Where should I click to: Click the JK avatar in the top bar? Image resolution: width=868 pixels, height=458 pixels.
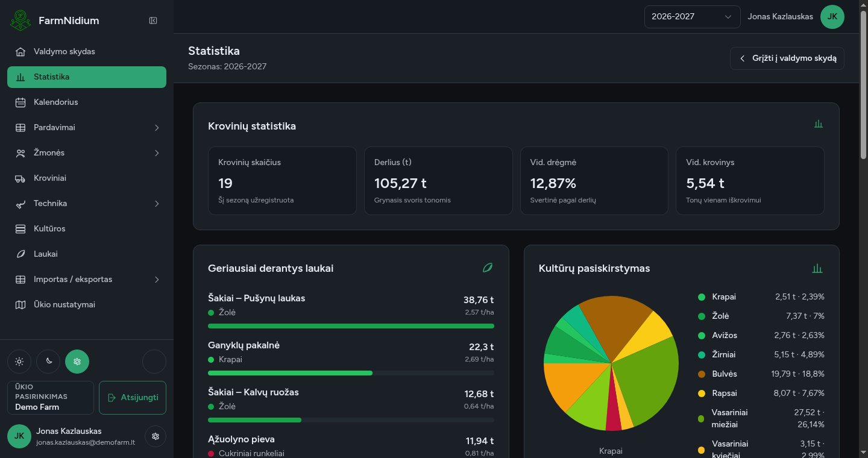pyautogui.click(x=832, y=17)
